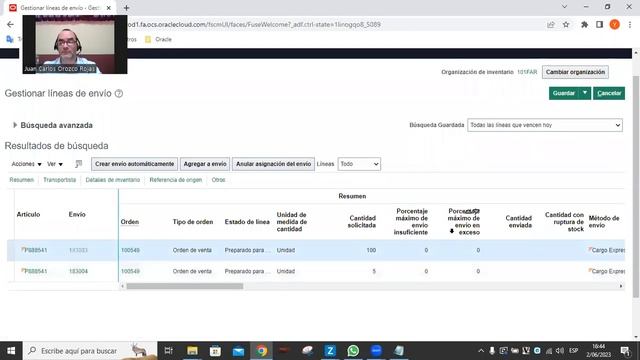
Task: Click Cambiar organización button
Action: click(x=575, y=72)
